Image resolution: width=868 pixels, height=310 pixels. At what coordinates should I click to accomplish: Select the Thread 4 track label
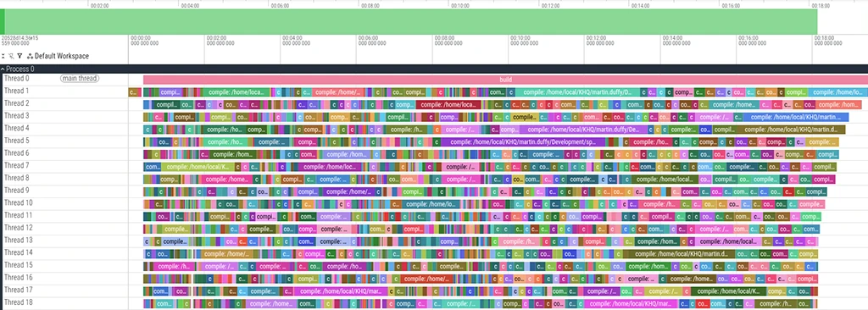(16, 129)
